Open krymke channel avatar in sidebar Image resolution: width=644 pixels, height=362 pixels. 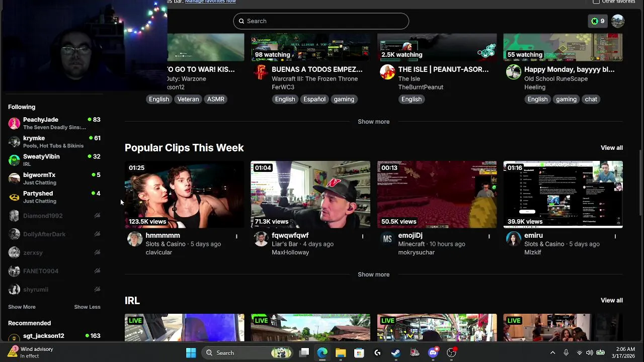point(14,142)
